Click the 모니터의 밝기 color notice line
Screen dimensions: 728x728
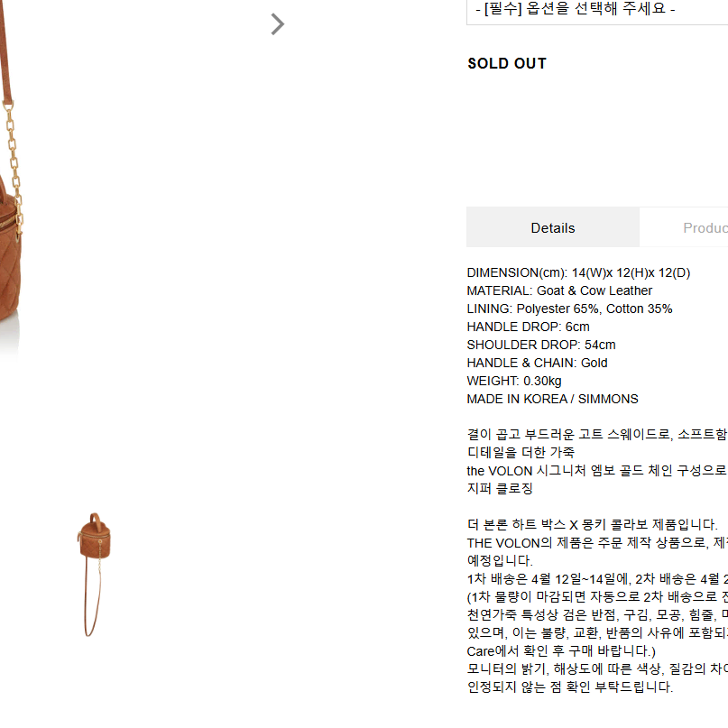597,669
